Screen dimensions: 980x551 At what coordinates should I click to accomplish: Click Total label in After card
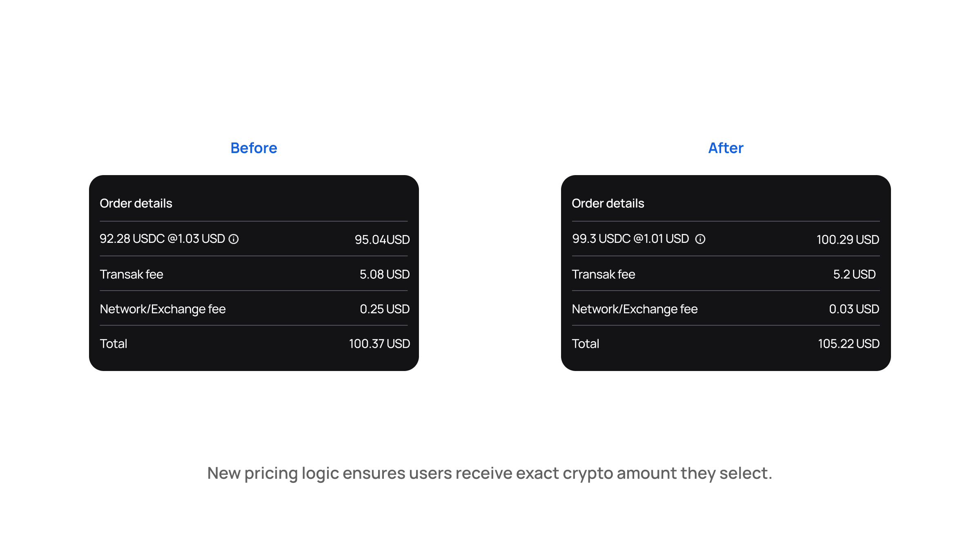585,344
